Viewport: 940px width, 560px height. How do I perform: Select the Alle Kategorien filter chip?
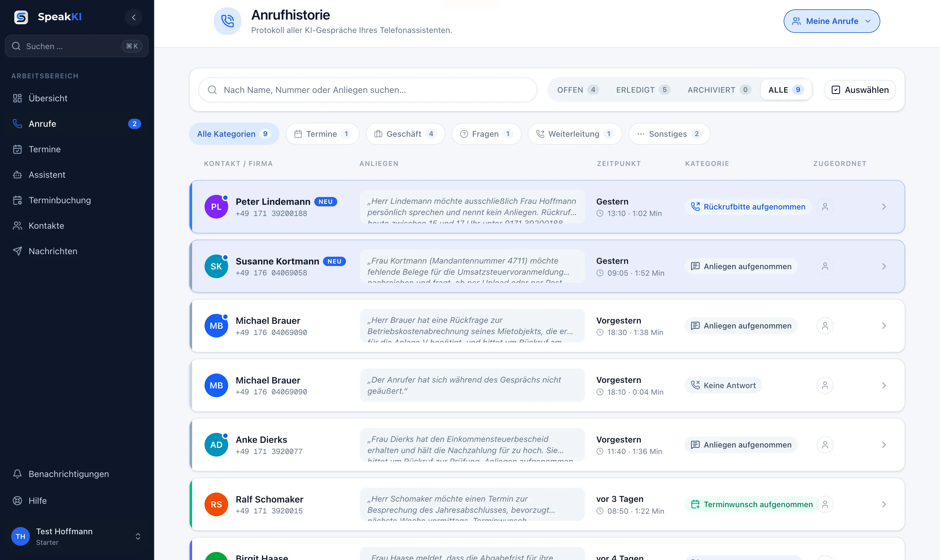pyautogui.click(x=234, y=134)
